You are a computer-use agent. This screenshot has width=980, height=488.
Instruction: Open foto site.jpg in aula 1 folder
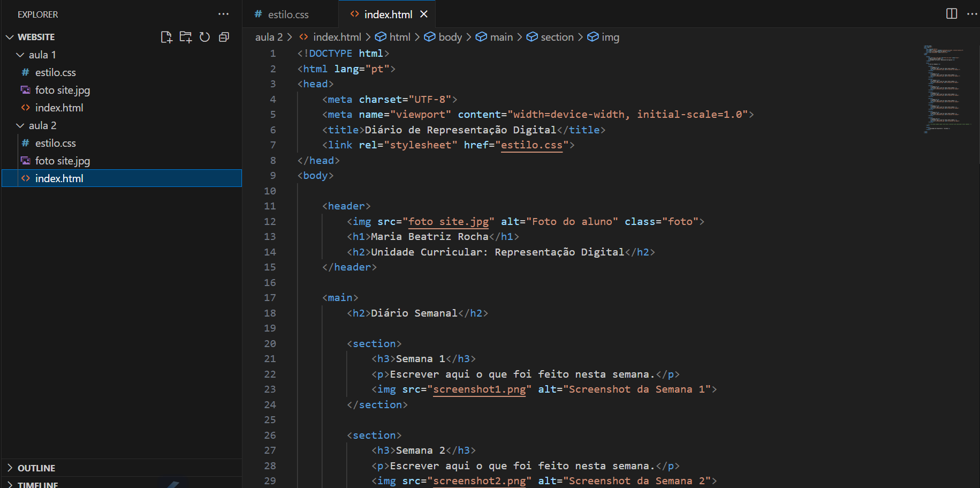pyautogui.click(x=122, y=90)
